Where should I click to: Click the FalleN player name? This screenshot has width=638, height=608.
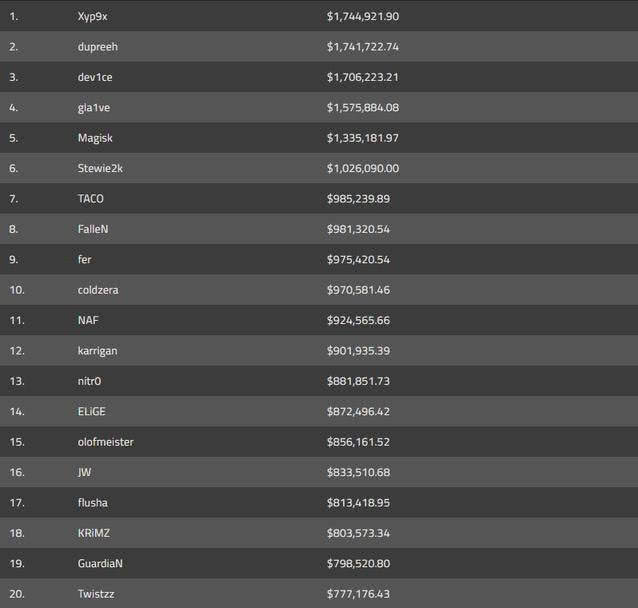[92, 229]
